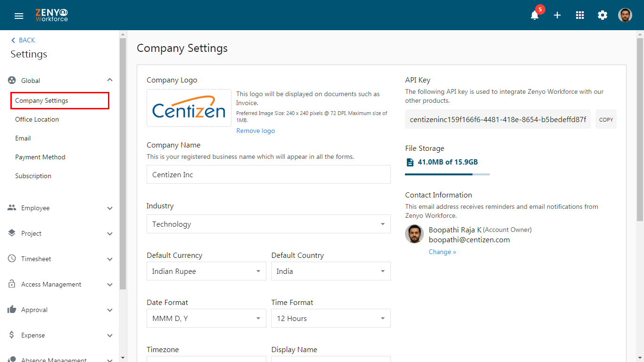Open the settings gear icon
The width and height of the screenshot is (644, 362).
click(x=603, y=16)
